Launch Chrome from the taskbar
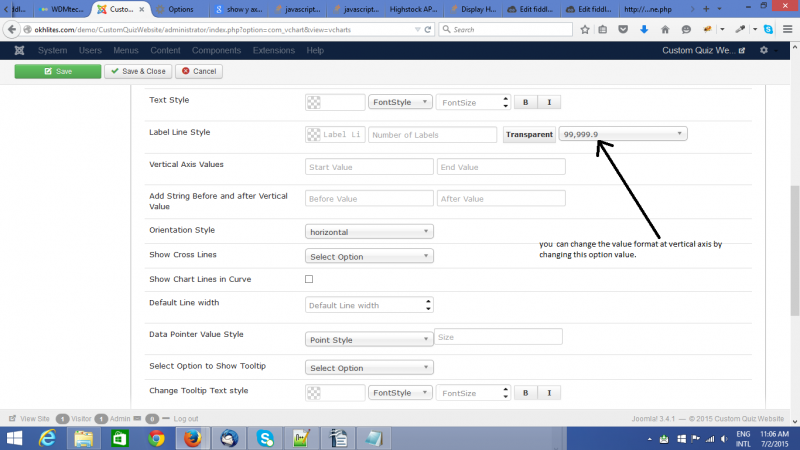Viewport: 800px width, 450px height. [155, 437]
